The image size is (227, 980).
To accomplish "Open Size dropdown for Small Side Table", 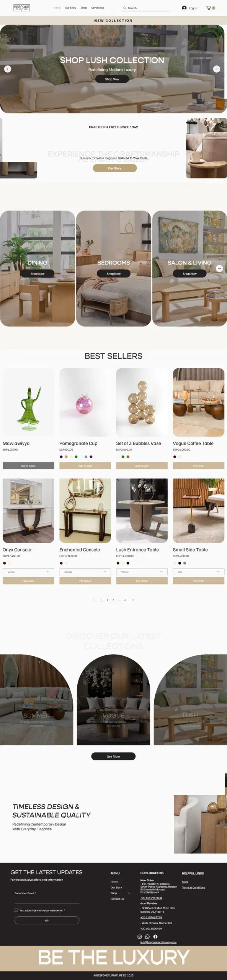I will (x=198, y=572).
